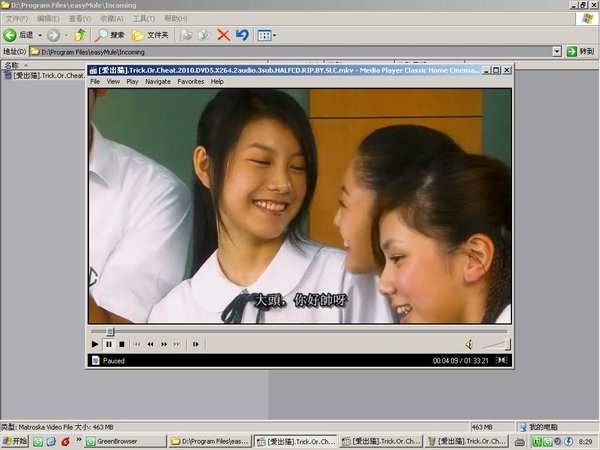
Task: Click the Copy To toolbar icon
Action: click(204, 35)
